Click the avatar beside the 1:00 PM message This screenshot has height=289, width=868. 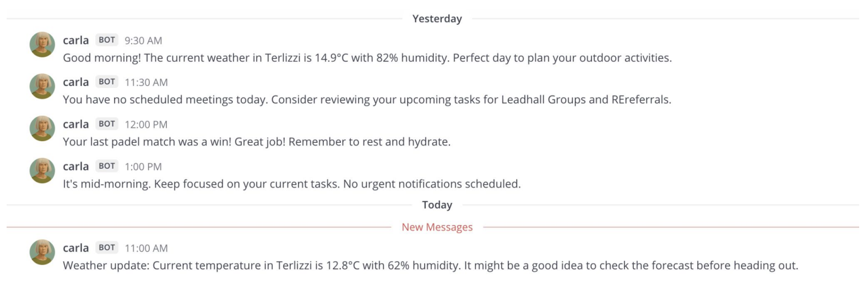tap(42, 170)
